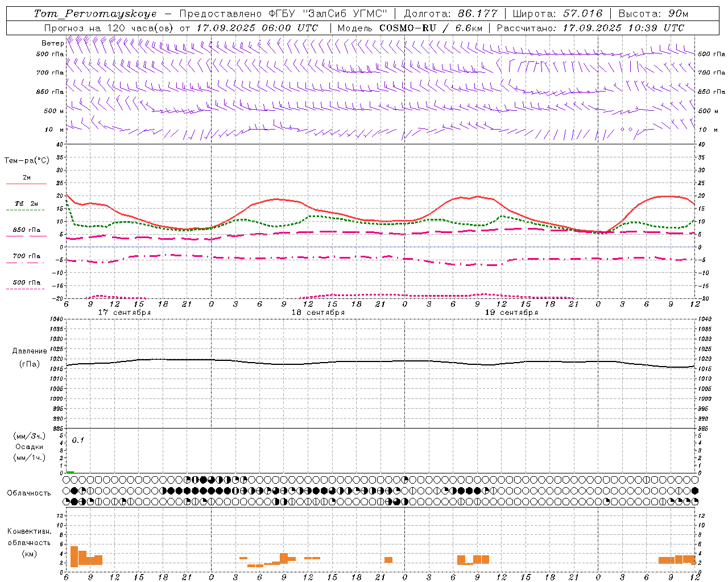Click the Ветер wind panel label
Screen dimensions: 728x582
pos(52,43)
